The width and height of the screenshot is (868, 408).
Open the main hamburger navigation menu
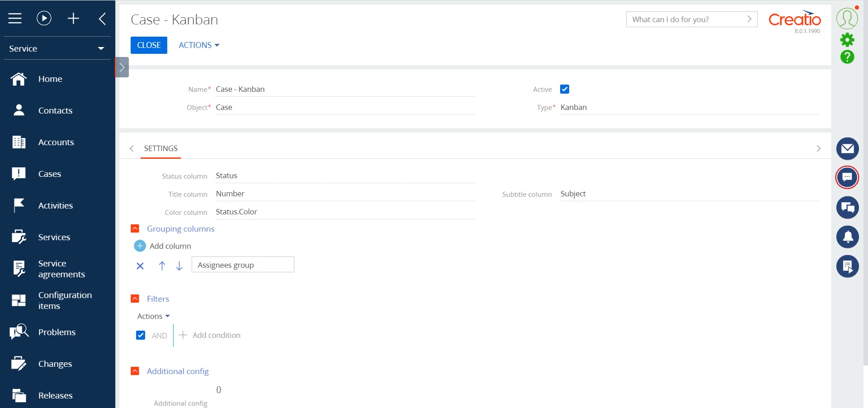pyautogui.click(x=15, y=18)
